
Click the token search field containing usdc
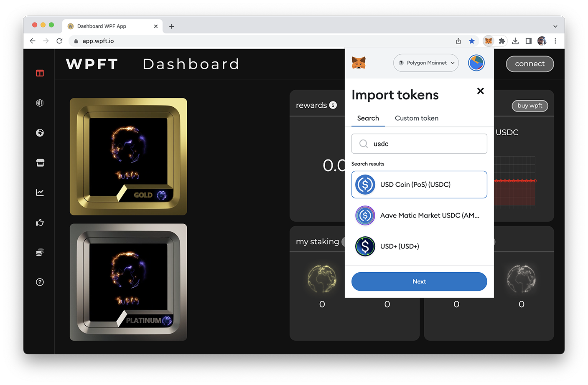[419, 144]
